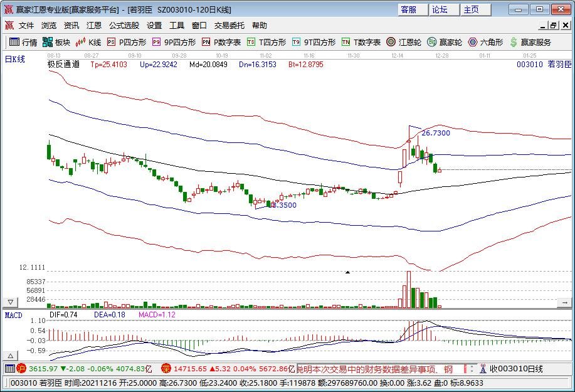The height and width of the screenshot is (392, 575).
Task: Click the 日K线 period label
Action: [x=15, y=59]
